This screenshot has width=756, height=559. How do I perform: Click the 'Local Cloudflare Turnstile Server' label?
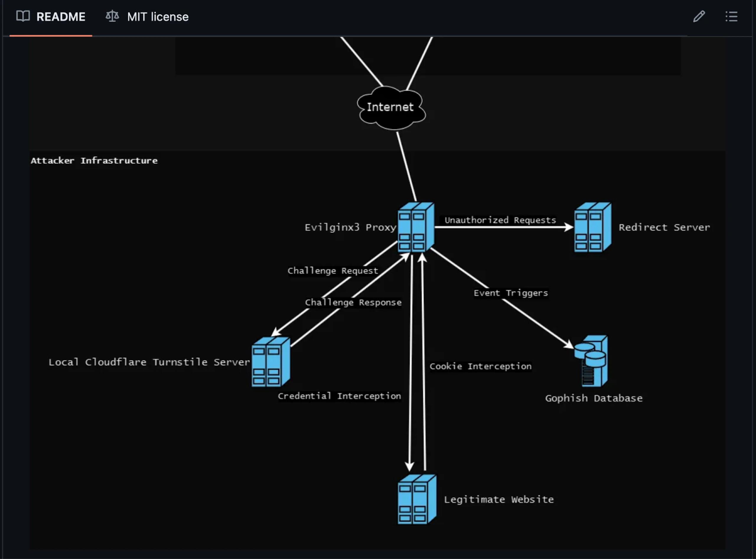pos(149,362)
